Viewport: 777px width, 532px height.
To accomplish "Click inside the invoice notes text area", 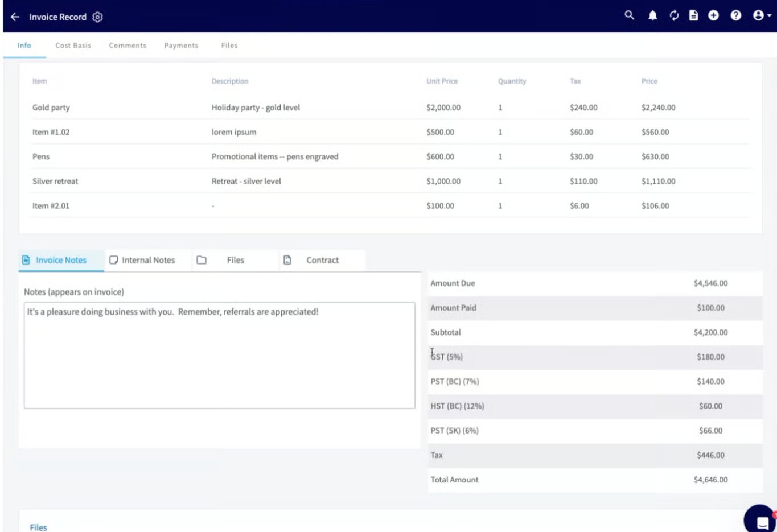I will point(219,355).
